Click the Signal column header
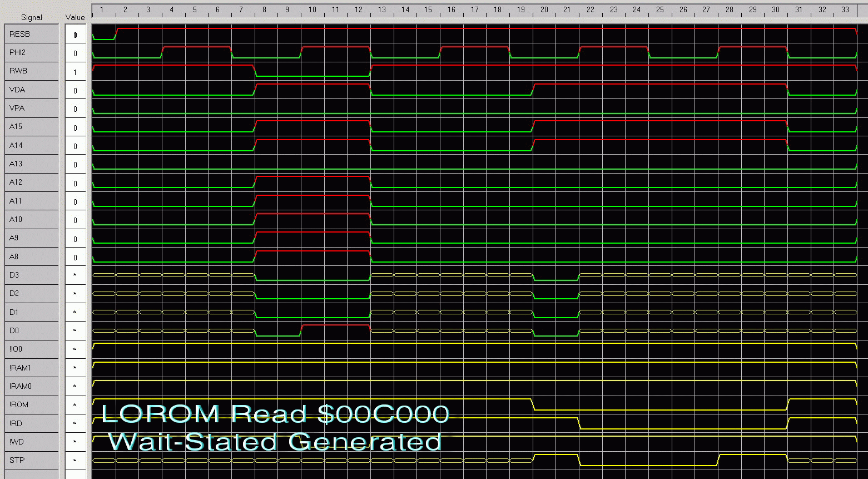 click(31, 17)
